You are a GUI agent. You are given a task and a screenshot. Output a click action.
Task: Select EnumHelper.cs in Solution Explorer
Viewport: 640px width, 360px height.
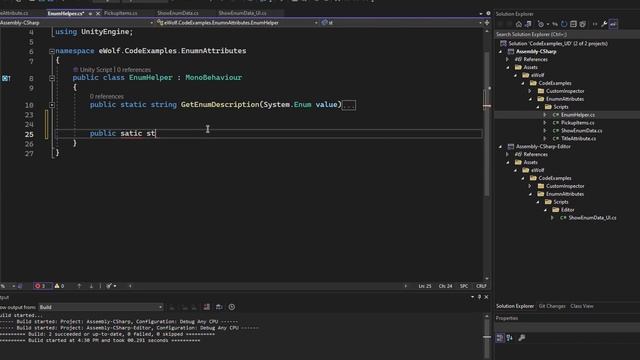pos(578,115)
